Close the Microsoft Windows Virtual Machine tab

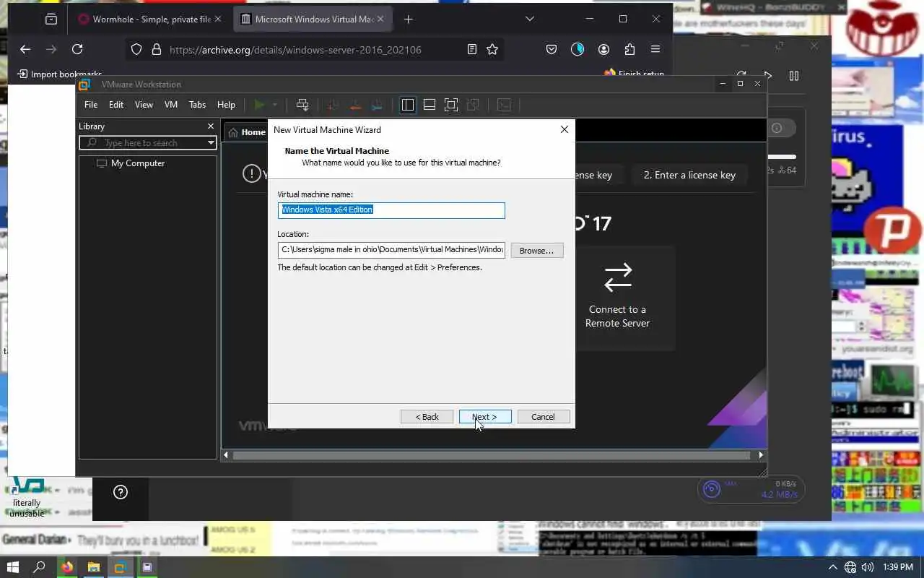tap(381, 20)
